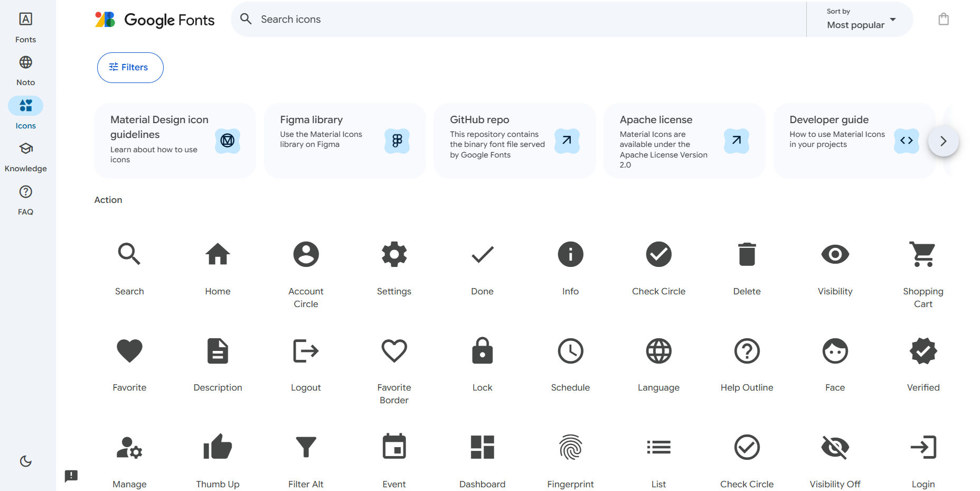Screen dimensions: 980x491
Task: Select the filled Check Circle icon
Action: 658,254
